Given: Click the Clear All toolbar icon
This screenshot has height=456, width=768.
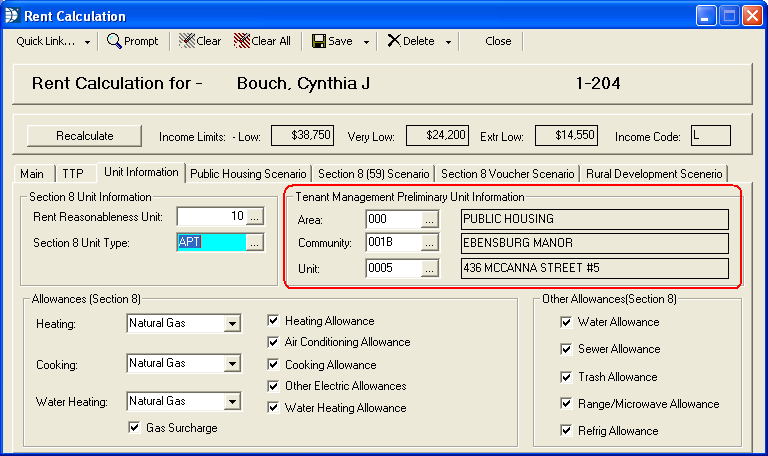Looking at the screenshot, I should click(241, 41).
